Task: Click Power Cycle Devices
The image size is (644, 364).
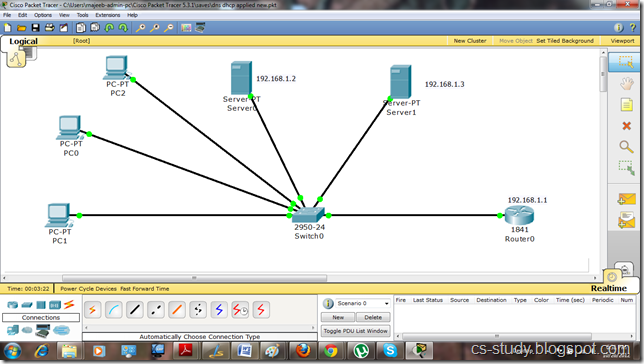Action: 88,288
